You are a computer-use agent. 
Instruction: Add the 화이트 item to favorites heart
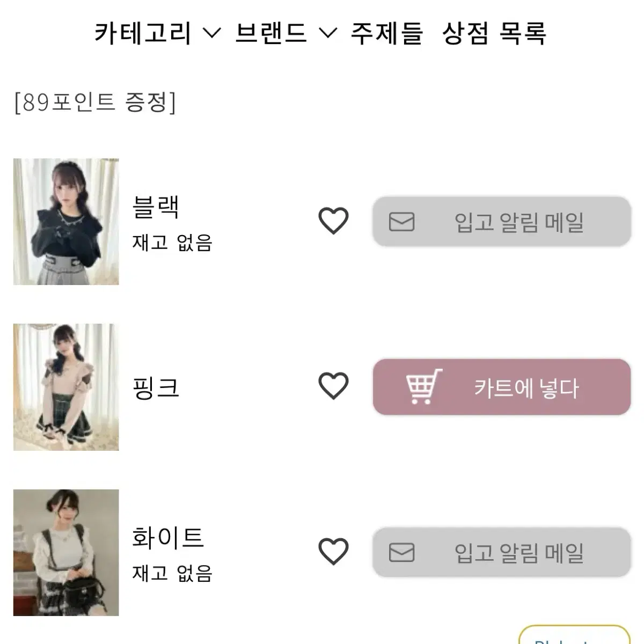coord(333,552)
